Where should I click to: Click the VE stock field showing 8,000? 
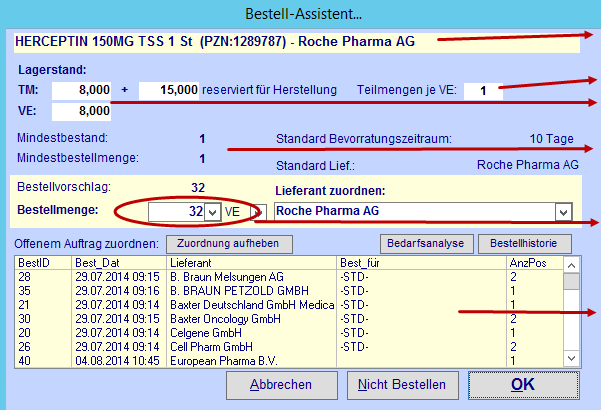81,112
